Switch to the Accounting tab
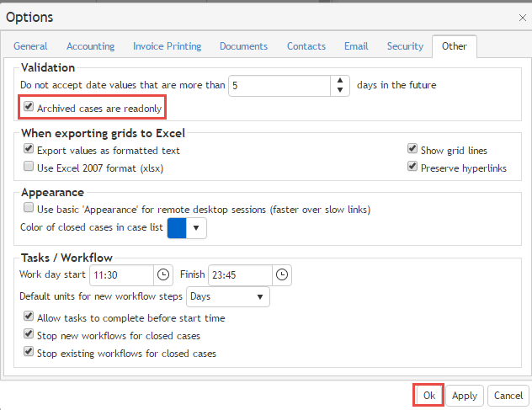This screenshot has height=410, width=532. (90, 46)
